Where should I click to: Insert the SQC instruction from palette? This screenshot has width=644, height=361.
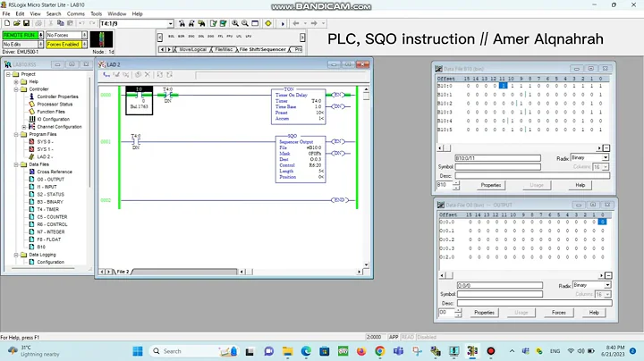tap(191, 37)
